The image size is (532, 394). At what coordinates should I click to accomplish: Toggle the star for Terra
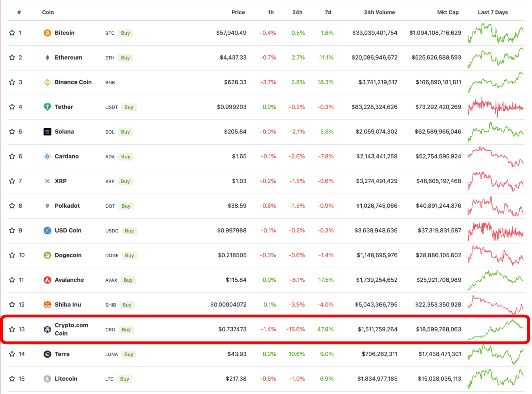[x=12, y=354]
